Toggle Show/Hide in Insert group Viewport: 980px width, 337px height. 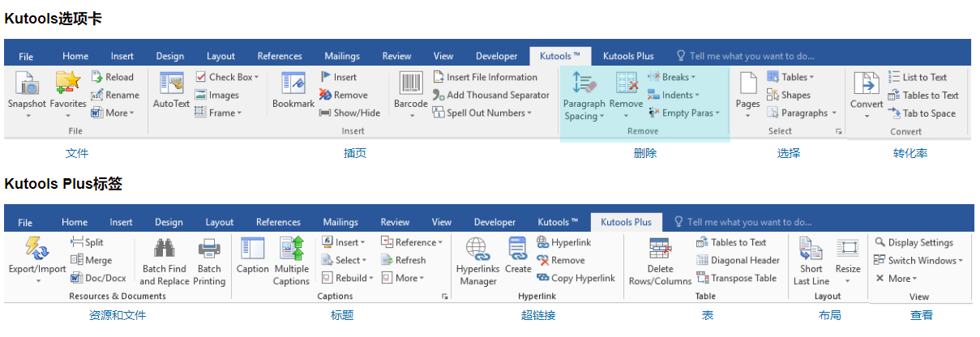click(349, 113)
